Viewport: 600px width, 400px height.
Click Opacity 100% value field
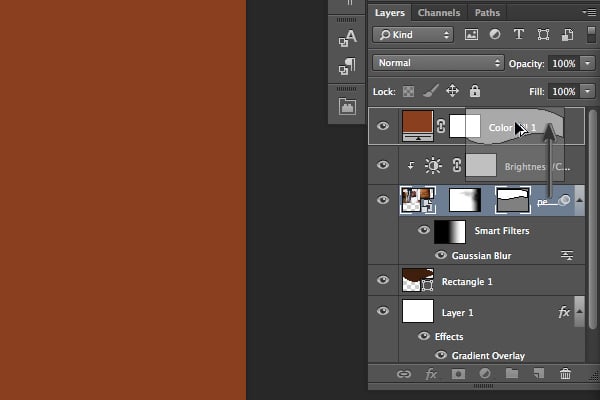[564, 63]
